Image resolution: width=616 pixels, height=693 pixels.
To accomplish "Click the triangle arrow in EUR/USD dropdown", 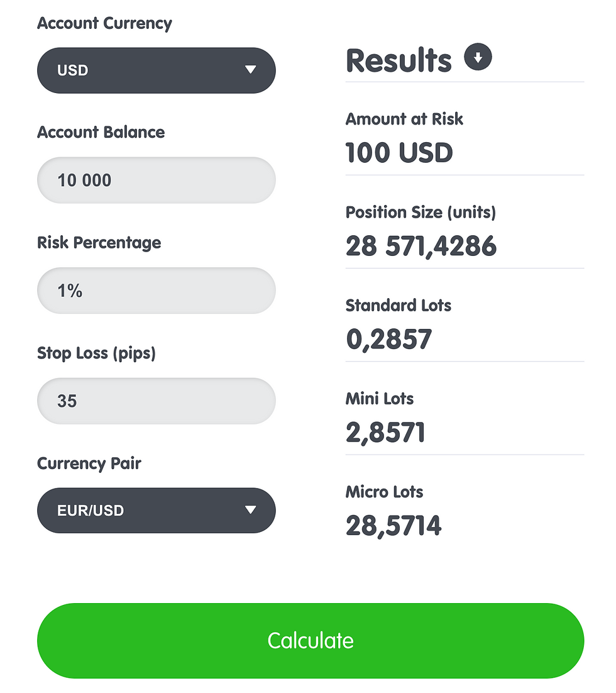I will [x=250, y=510].
